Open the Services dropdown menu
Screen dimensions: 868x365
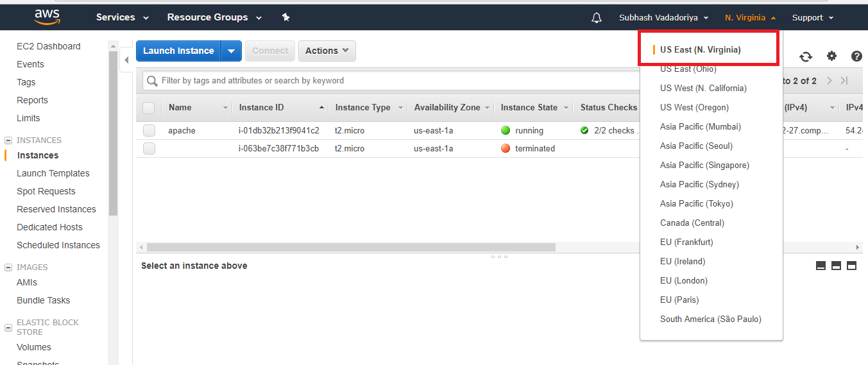coord(123,17)
